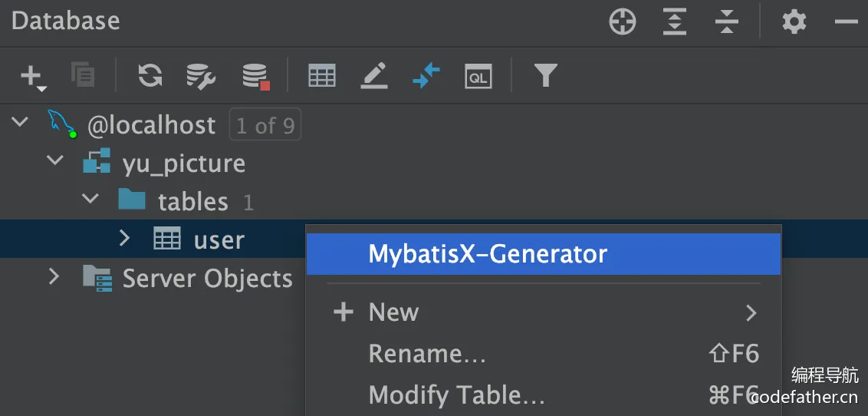Image resolution: width=868 pixels, height=416 pixels.
Task: Click the Filter funnel icon
Action: pyautogui.click(x=545, y=75)
